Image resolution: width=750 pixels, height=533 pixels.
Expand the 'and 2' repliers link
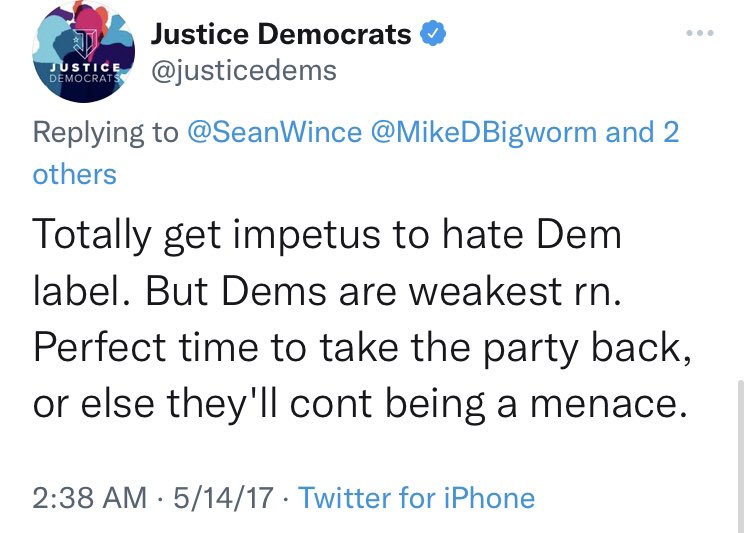[642, 132]
